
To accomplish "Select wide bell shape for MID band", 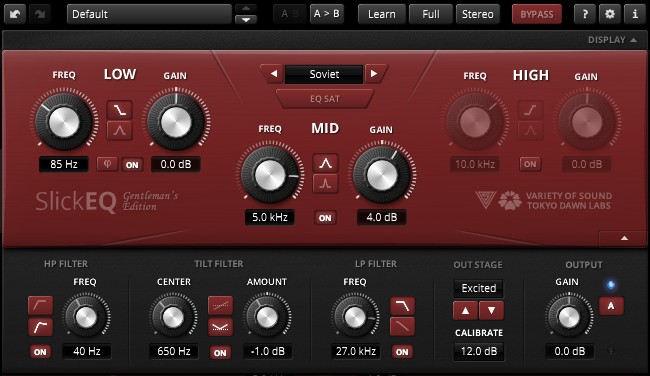I will tap(325, 163).
